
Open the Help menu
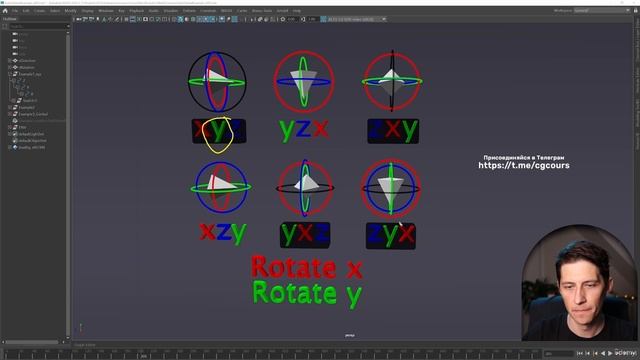tap(297, 11)
